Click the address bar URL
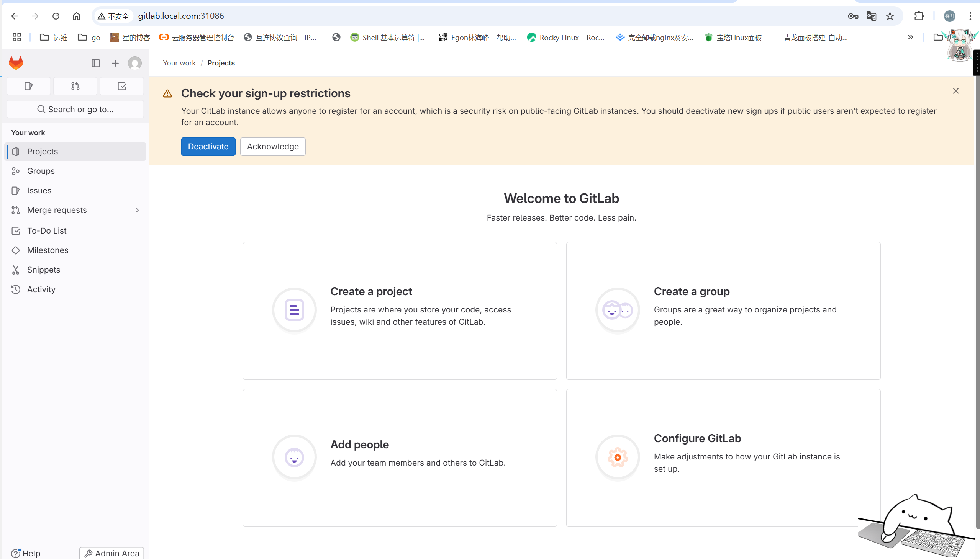 pos(181,16)
